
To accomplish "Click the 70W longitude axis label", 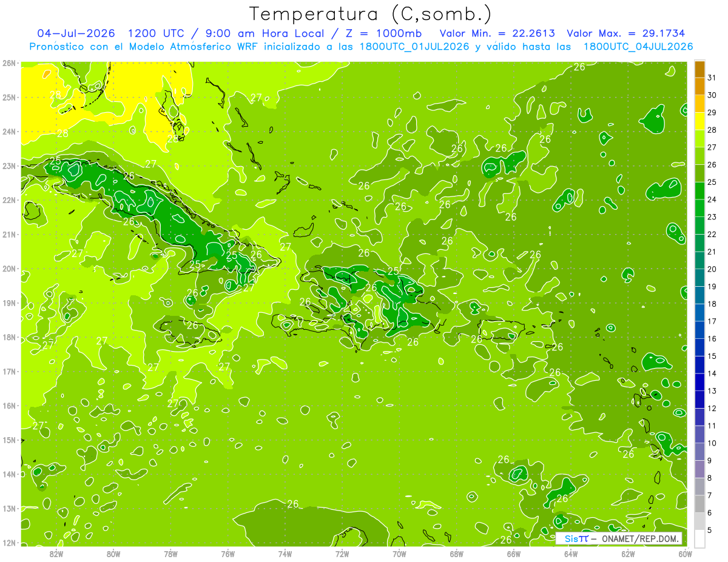I will pos(399,554).
